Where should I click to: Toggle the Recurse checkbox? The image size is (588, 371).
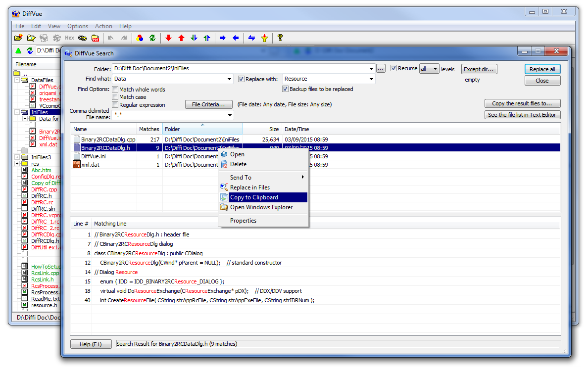pos(394,68)
